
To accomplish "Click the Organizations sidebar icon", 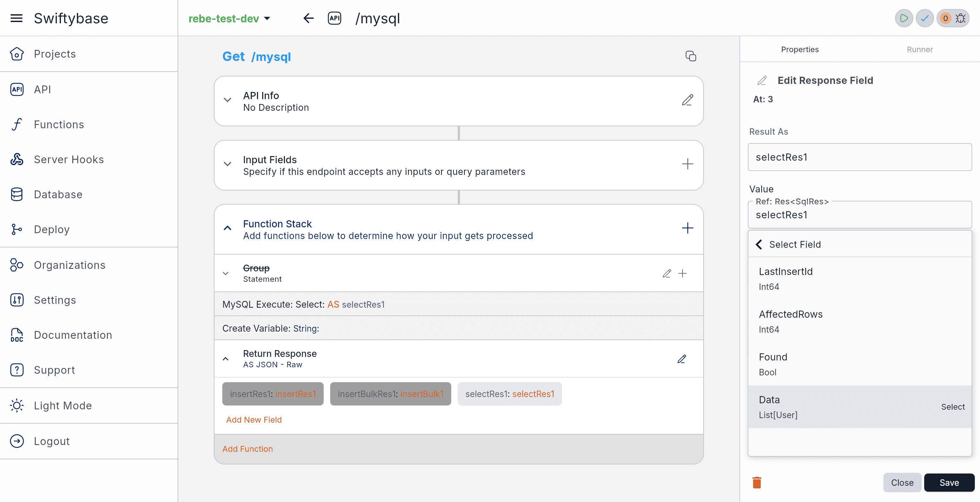I will (x=17, y=265).
